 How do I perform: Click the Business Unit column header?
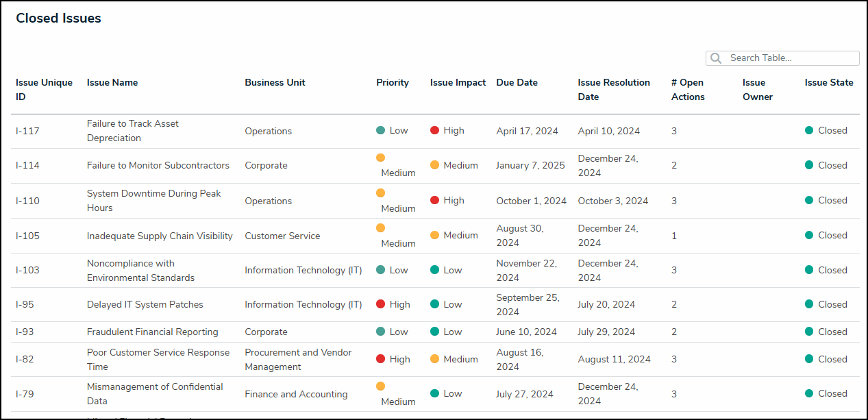275,83
